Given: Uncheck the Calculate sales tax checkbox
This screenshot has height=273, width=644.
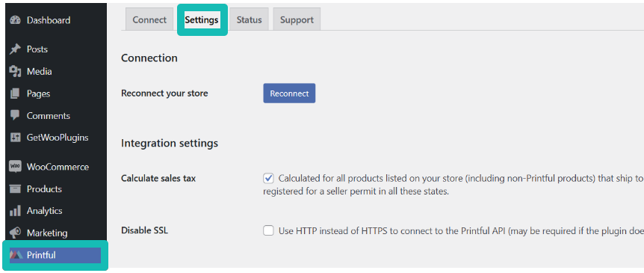Looking at the screenshot, I should click(269, 179).
